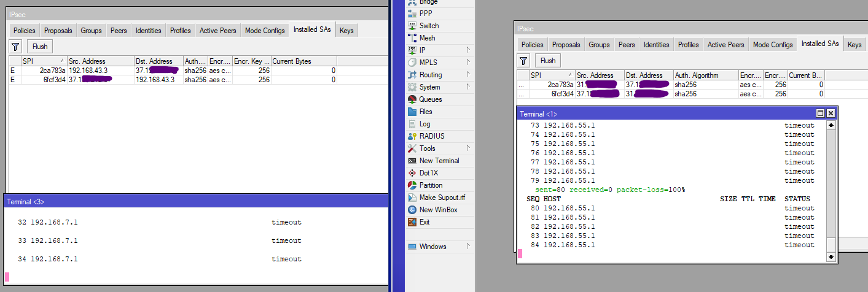Open the Queues icon

(412, 99)
